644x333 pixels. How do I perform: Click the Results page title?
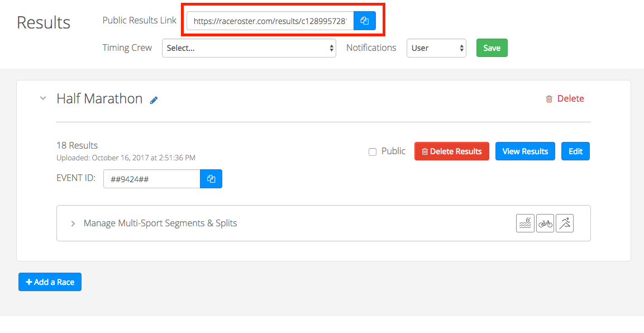tap(44, 22)
